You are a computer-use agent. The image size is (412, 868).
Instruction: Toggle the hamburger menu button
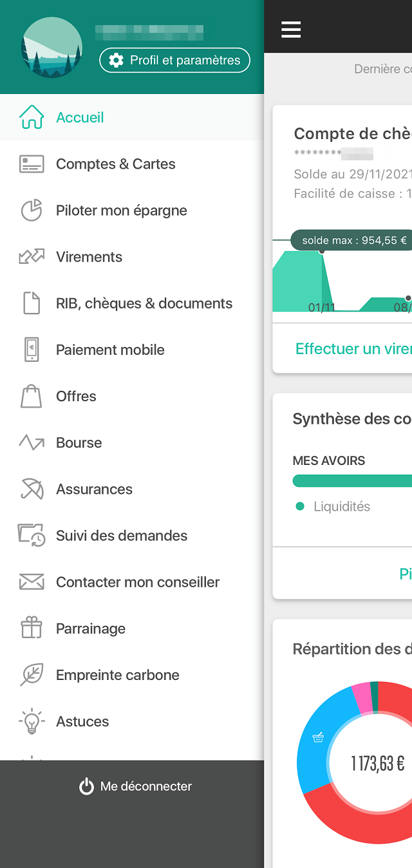click(x=291, y=30)
